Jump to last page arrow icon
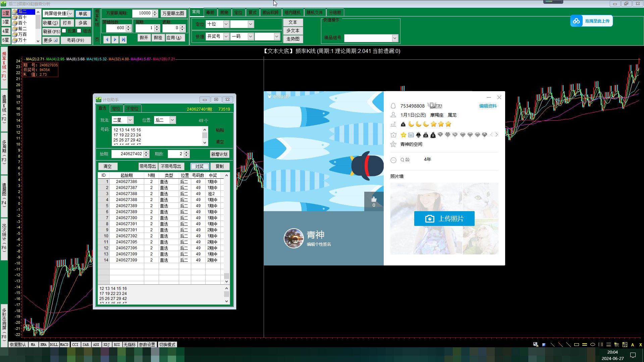 click(123, 40)
